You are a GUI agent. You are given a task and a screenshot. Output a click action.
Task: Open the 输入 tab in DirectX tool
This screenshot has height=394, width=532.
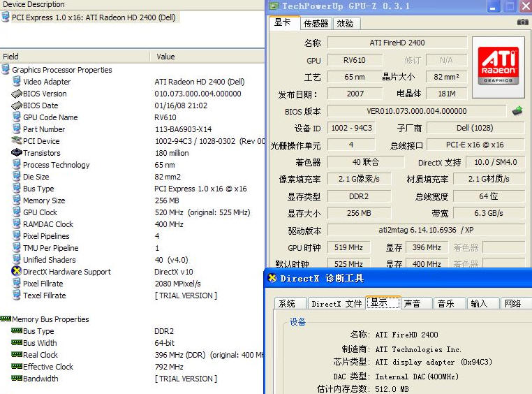coord(483,303)
